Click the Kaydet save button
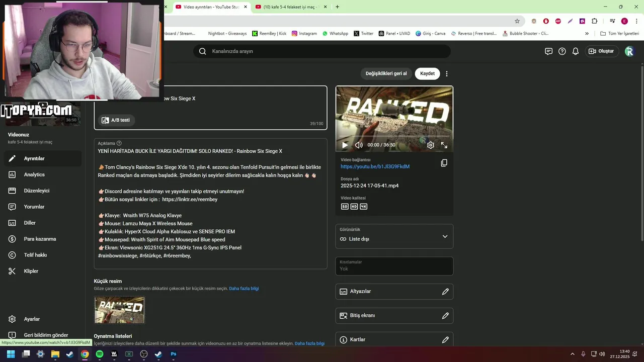Viewport: 644px width, 362px height. point(427,73)
